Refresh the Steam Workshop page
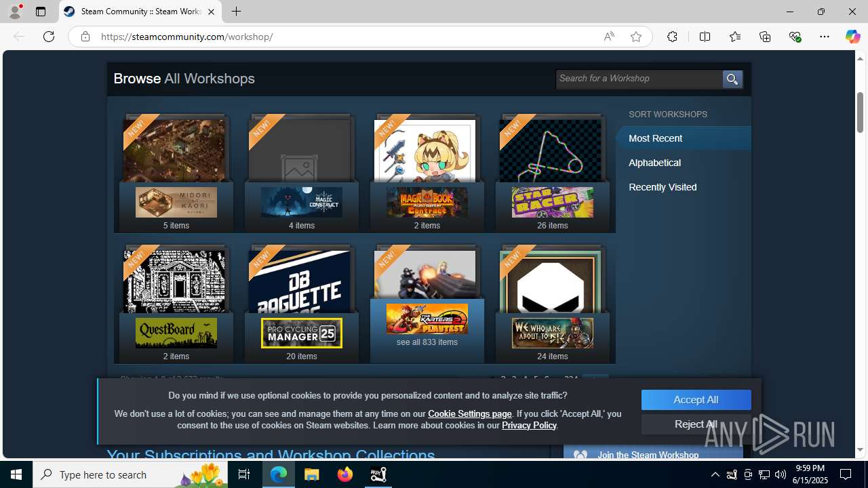Viewport: 868px width, 488px height. tap(49, 37)
